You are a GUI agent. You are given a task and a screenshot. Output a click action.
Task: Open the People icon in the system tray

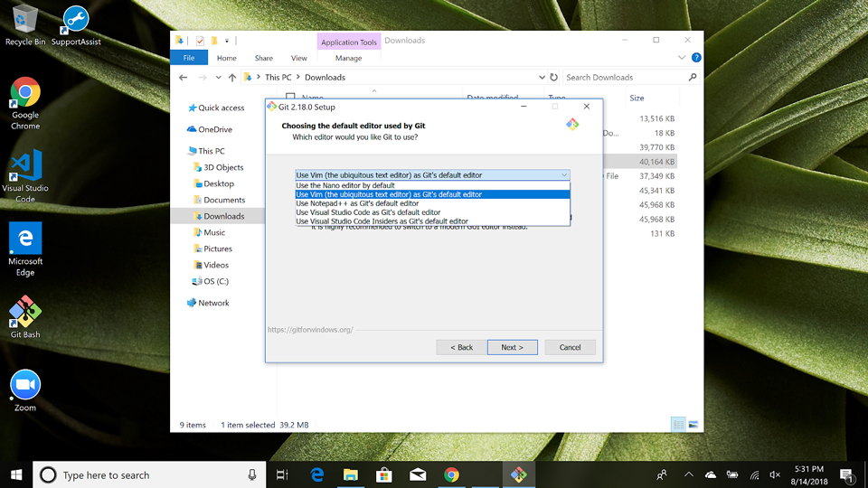(x=662, y=474)
